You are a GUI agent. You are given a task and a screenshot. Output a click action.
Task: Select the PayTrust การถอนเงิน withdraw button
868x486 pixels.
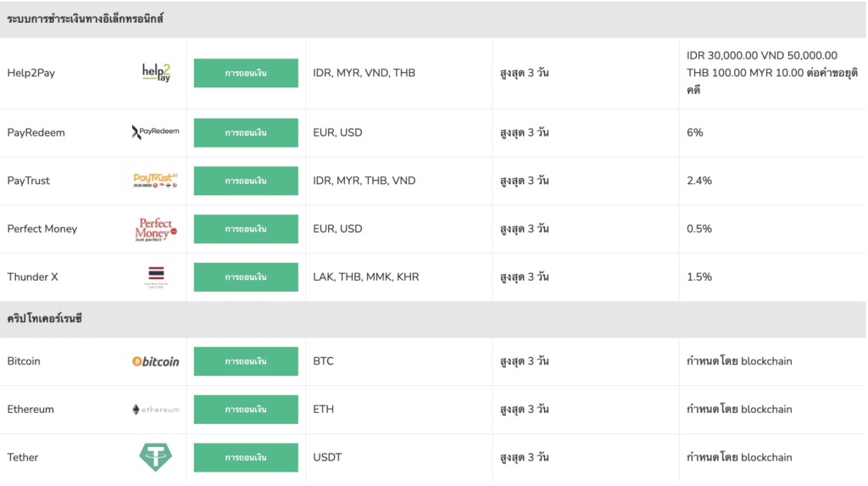(246, 181)
